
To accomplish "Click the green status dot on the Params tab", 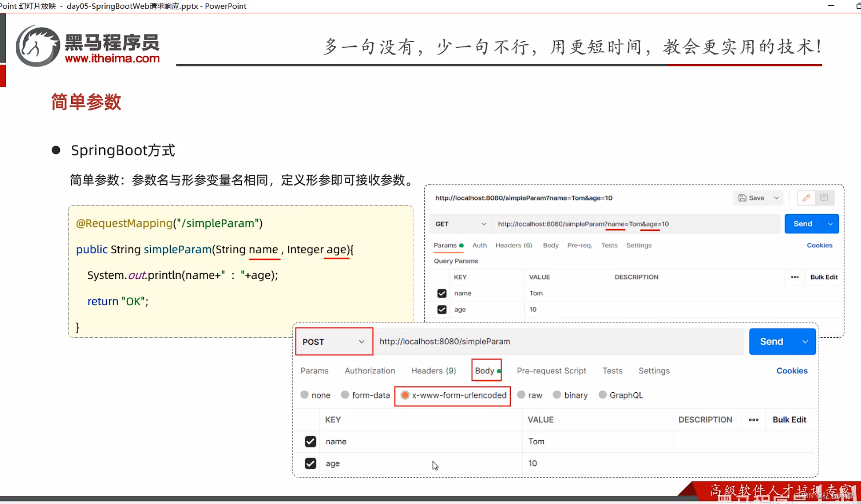I will (x=461, y=245).
